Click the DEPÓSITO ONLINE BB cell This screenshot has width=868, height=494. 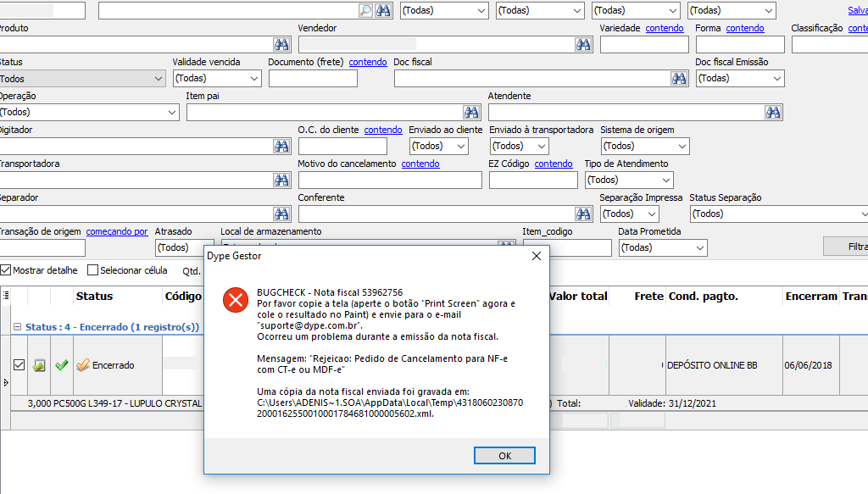coord(724,365)
